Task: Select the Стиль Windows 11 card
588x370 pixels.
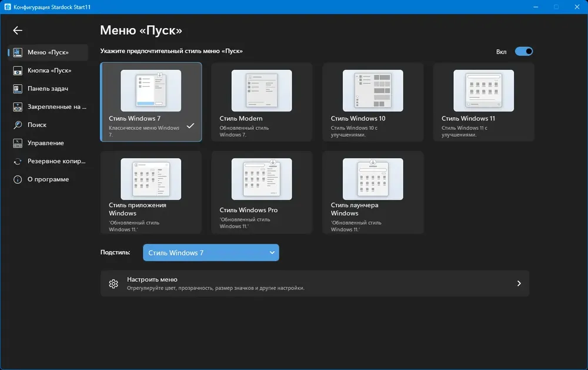Action: click(x=484, y=102)
